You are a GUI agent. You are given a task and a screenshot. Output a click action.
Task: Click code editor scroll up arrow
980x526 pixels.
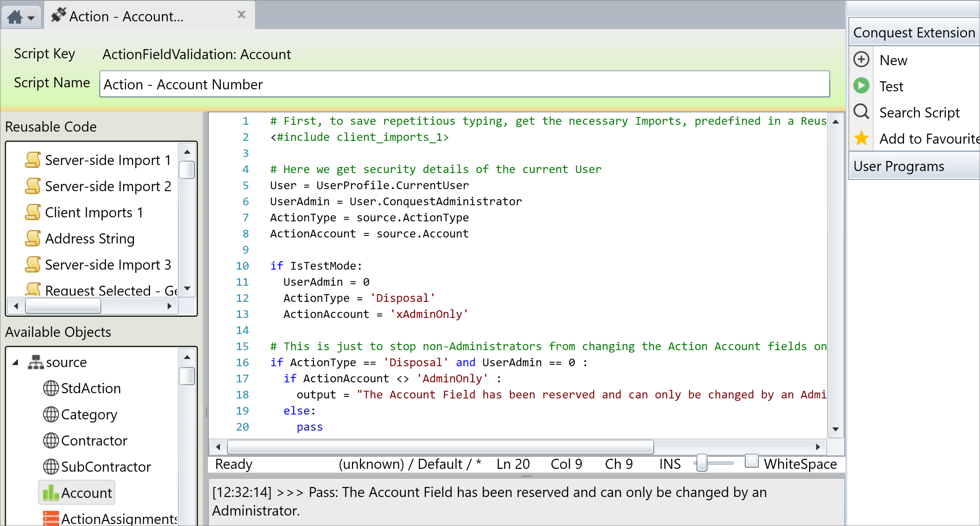(x=836, y=122)
